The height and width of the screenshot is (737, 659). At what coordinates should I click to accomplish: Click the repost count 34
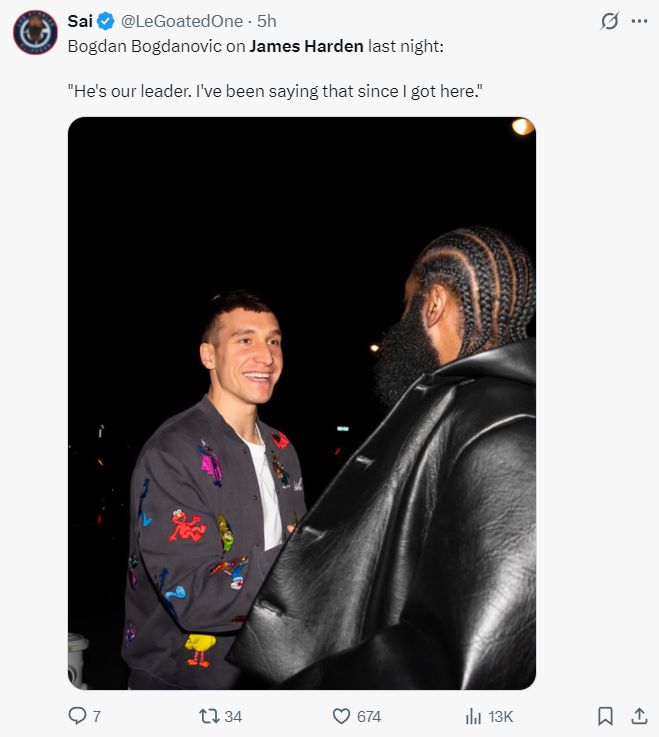tap(233, 716)
